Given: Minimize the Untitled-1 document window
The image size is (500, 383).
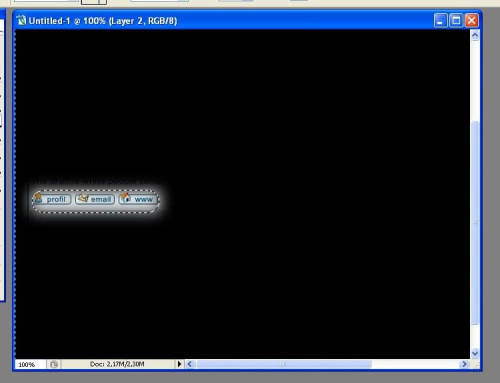Looking at the screenshot, I should click(440, 21).
